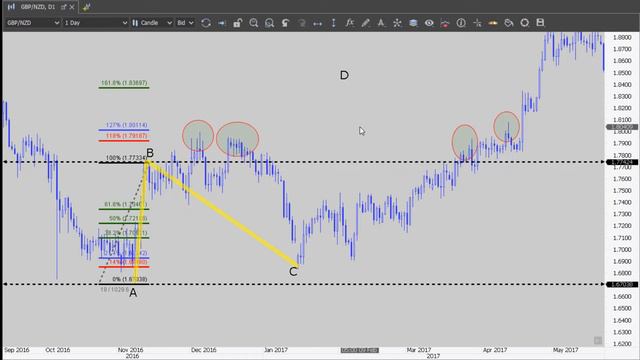Open a new chart with the add-tab icon
Screen dimensions: 640x360
point(86,7)
